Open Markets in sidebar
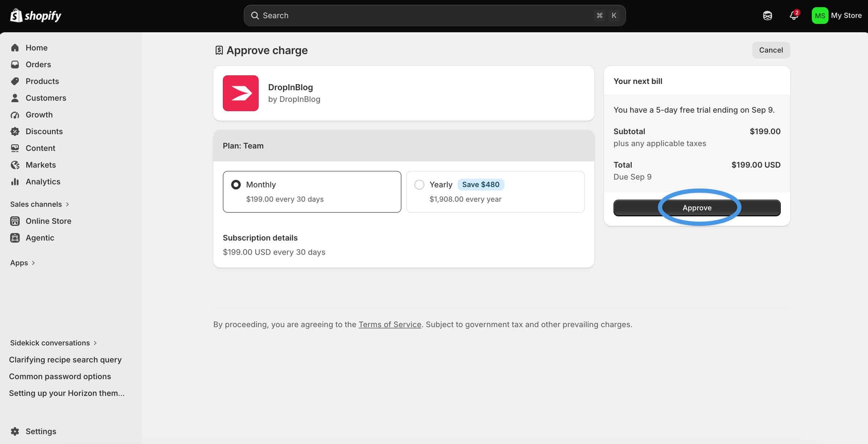The width and height of the screenshot is (868, 444). click(x=41, y=165)
